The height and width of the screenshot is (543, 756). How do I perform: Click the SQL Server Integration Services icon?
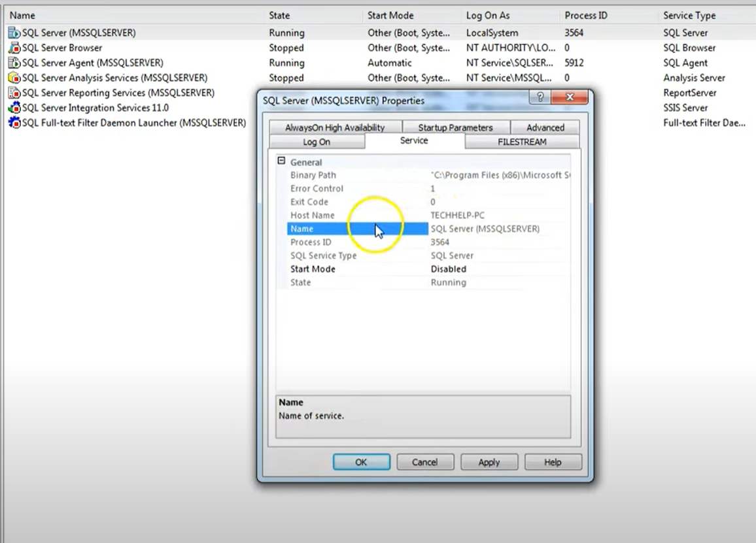click(14, 107)
